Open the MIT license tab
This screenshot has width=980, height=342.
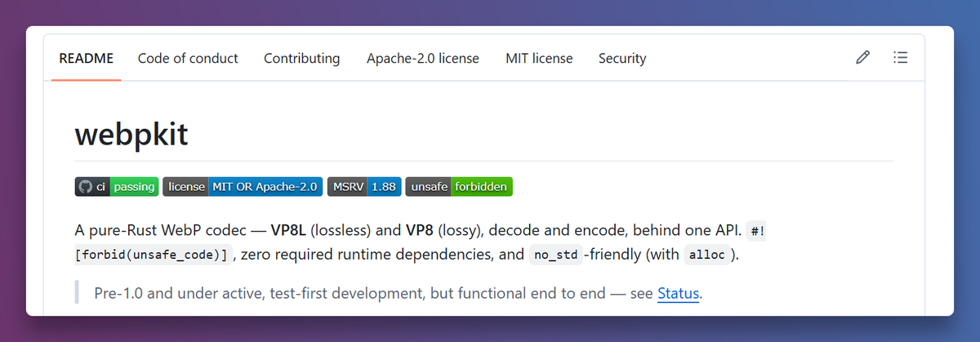(539, 58)
